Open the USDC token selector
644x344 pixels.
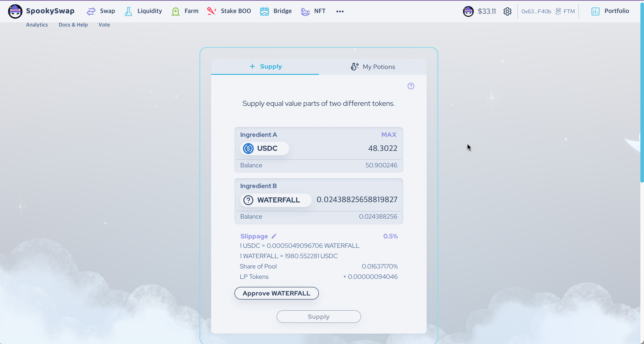[264, 148]
